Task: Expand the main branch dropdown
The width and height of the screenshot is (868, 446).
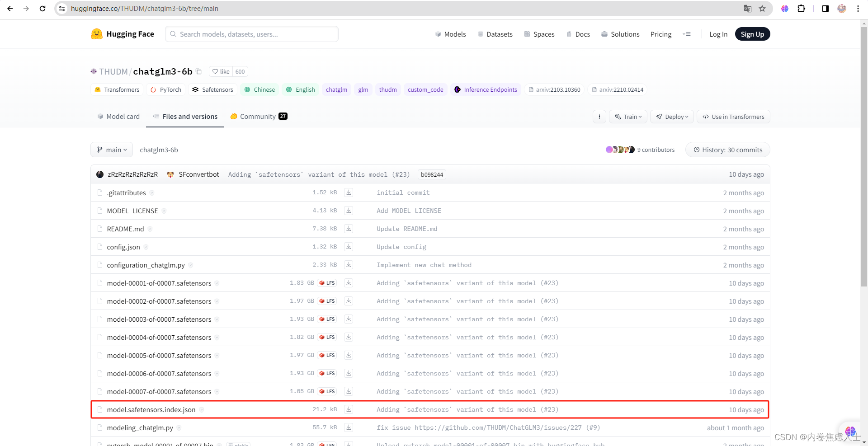Action: 112,150
